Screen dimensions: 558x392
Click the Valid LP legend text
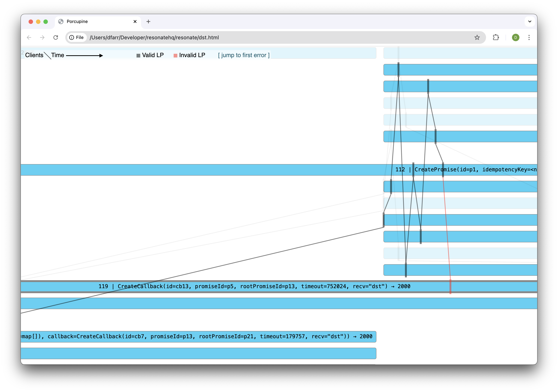coord(153,55)
